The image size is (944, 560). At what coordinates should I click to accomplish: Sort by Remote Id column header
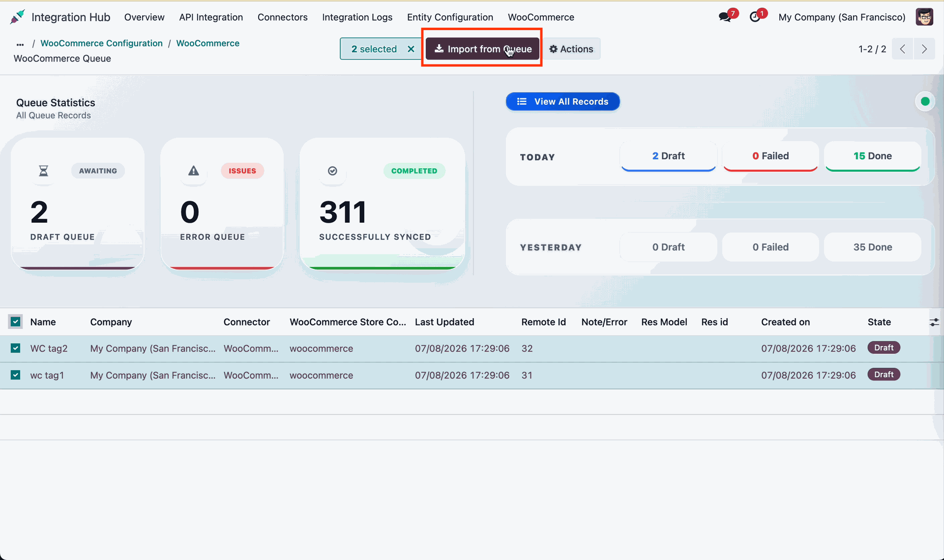coord(543,322)
